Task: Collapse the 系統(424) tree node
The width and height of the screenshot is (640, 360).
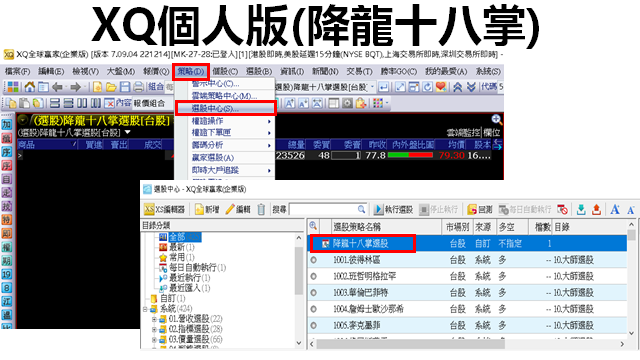Action: (x=145, y=309)
